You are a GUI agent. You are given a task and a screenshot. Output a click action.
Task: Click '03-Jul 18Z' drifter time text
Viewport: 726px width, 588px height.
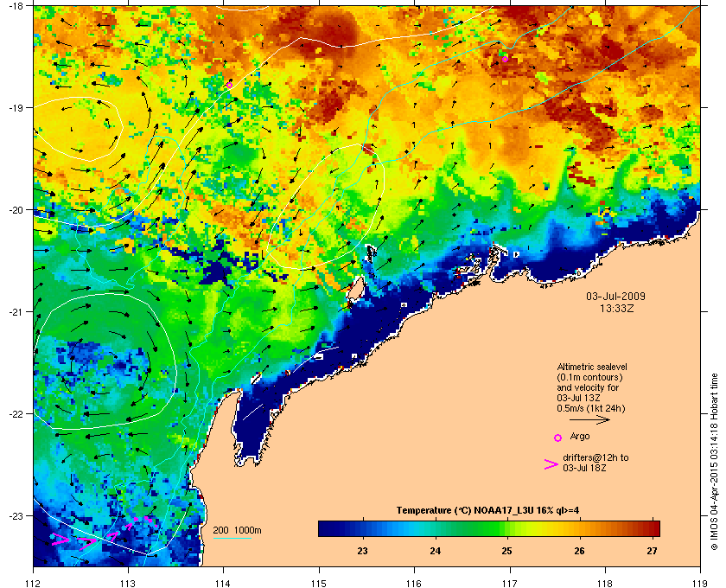[585, 468]
